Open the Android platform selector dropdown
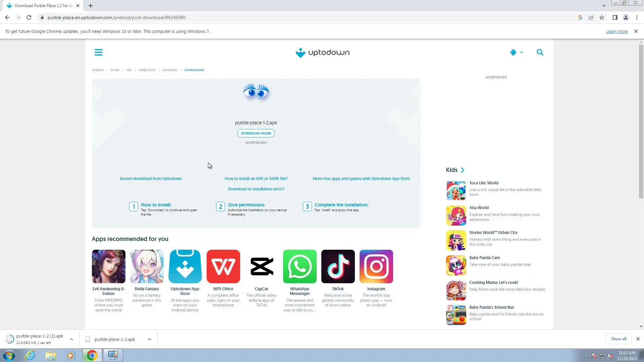This screenshot has width=644, height=362. (x=517, y=52)
